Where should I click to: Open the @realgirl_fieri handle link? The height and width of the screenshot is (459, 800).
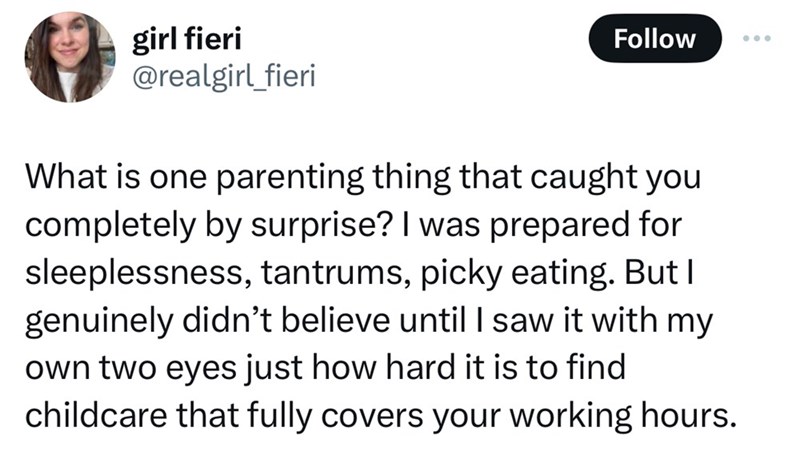point(223,76)
